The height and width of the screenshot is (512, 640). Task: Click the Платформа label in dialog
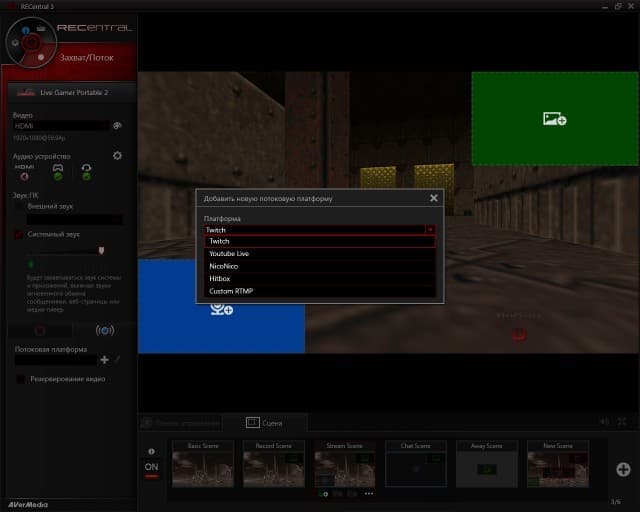[222, 219]
